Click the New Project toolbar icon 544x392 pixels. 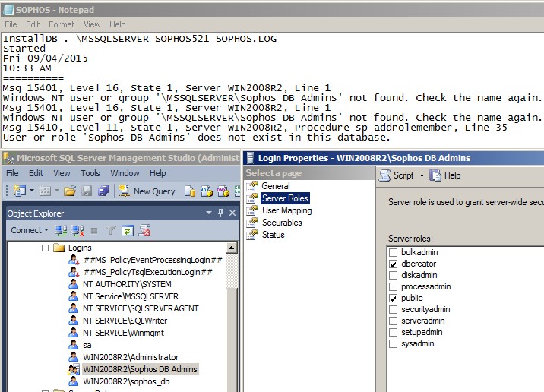(x=20, y=191)
